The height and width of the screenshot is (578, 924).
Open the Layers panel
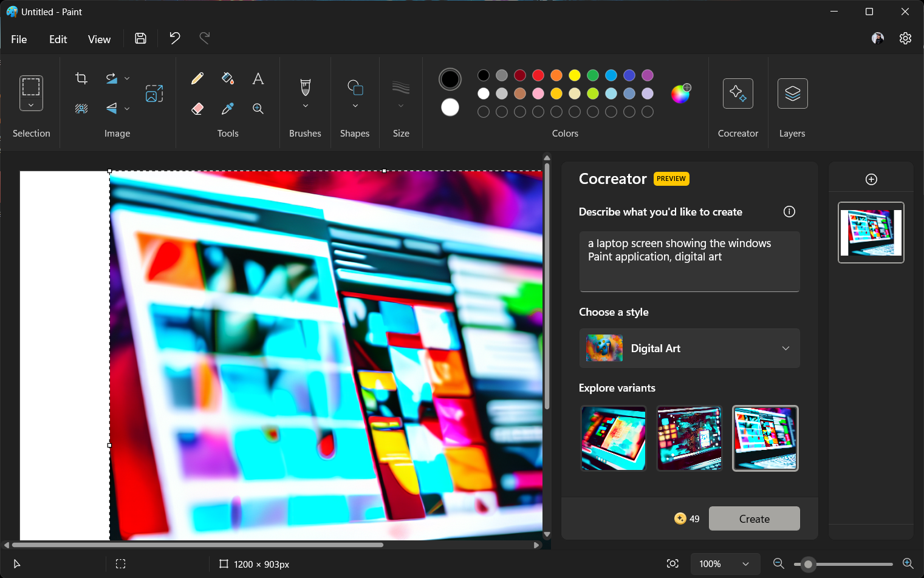(x=792, y=93)
